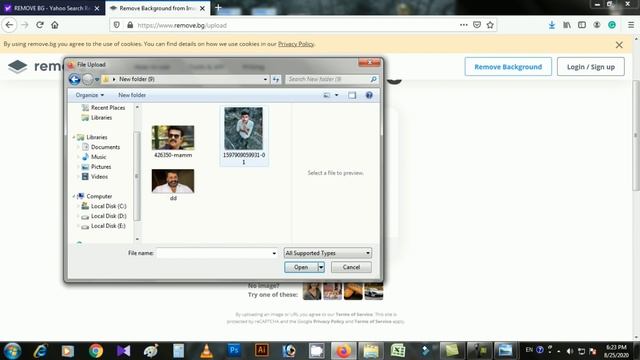Launch Google Chrome from taskbar
The image size is (640, 360).
pyautogui.click(x=96, y=351)
